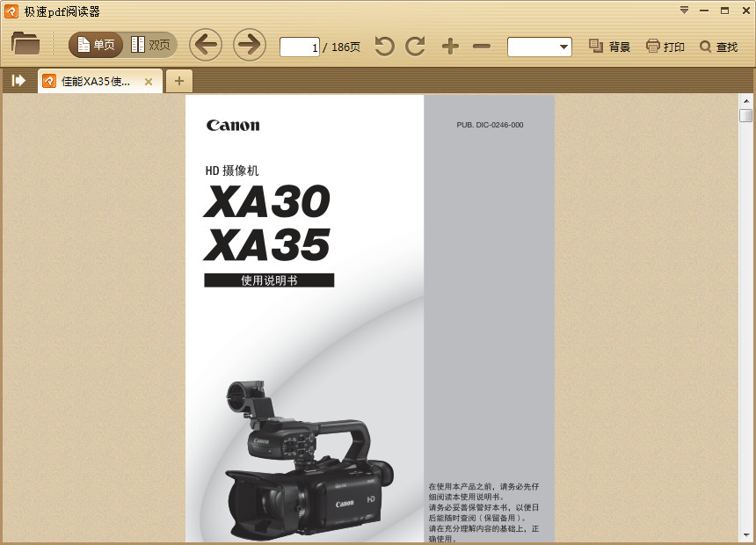Image resolution: width=756 pixels, height=545 pixels.
Task: Expand the sidebar panel arrow
Action: point(18,81)
